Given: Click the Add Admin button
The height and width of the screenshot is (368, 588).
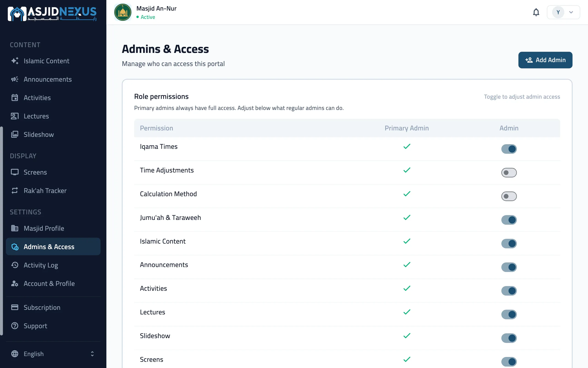Looking at the screenshot, I should [x=545, y=60].
